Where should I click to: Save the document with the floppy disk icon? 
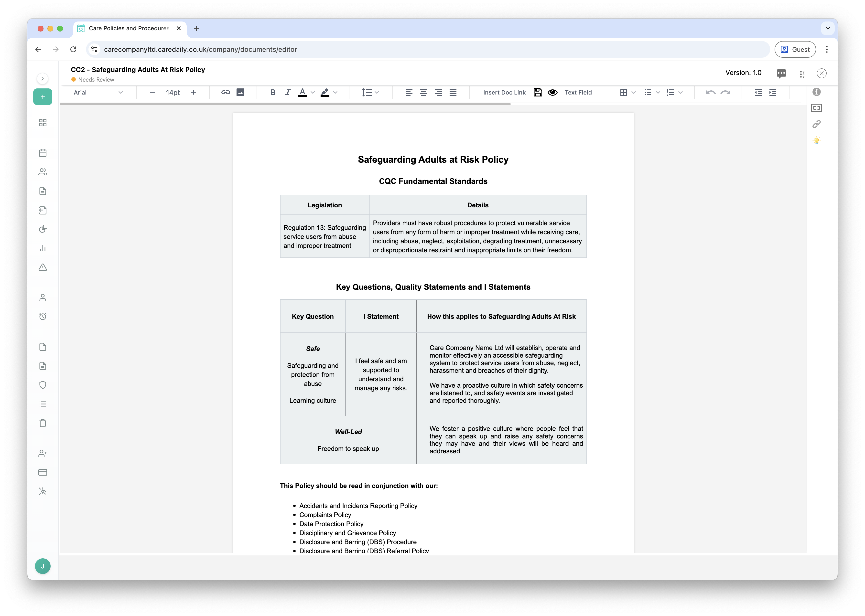538,92
